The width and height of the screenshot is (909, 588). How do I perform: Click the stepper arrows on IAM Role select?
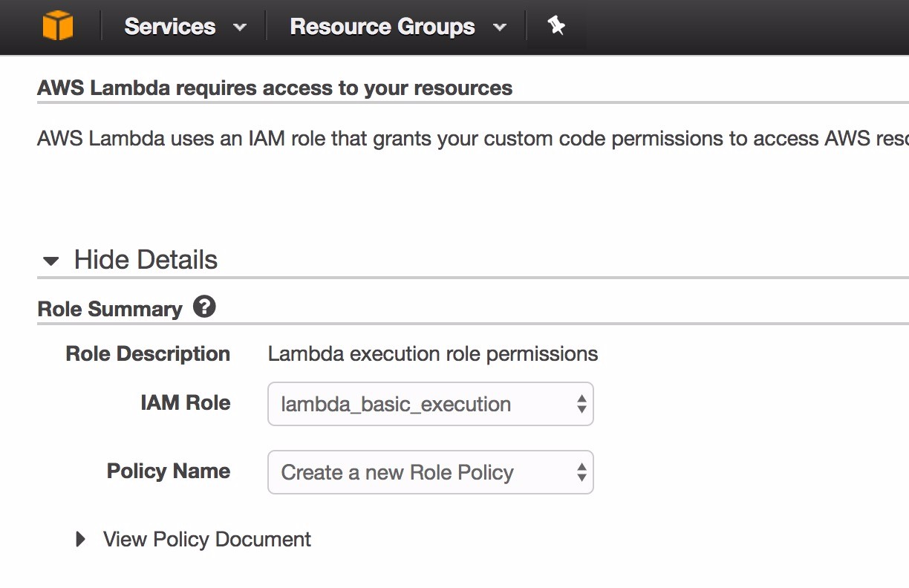(581, 404)
